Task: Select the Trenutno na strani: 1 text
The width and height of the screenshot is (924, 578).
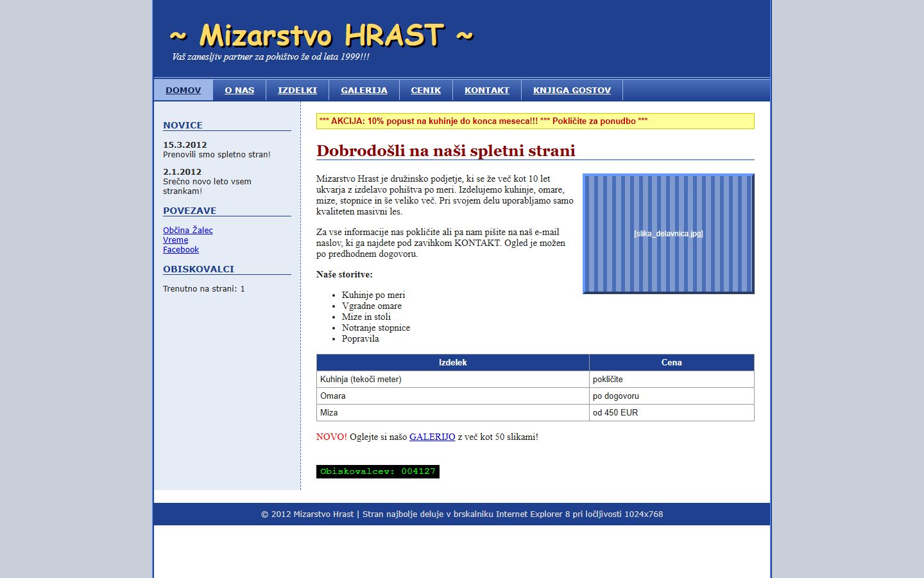Action: 204,288
